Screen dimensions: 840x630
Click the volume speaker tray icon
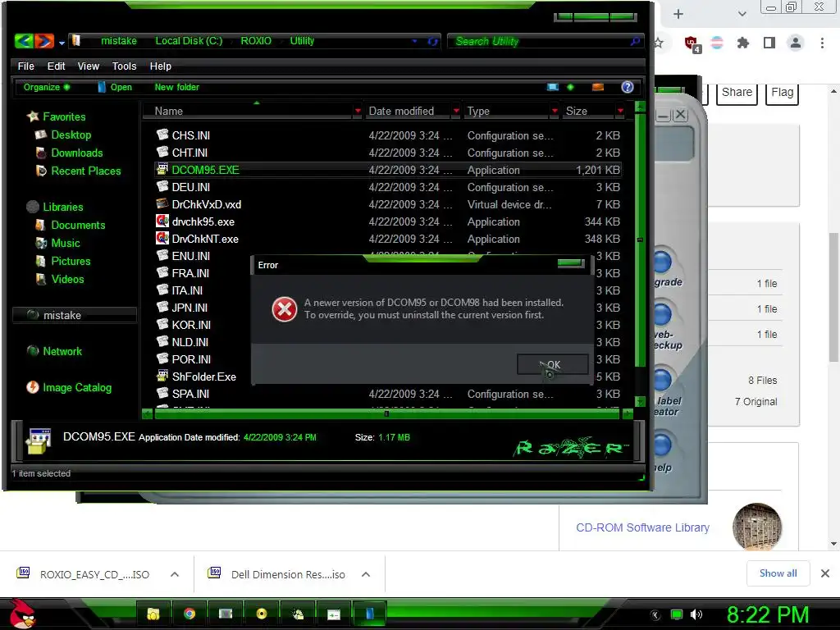(x=696, y=614)
